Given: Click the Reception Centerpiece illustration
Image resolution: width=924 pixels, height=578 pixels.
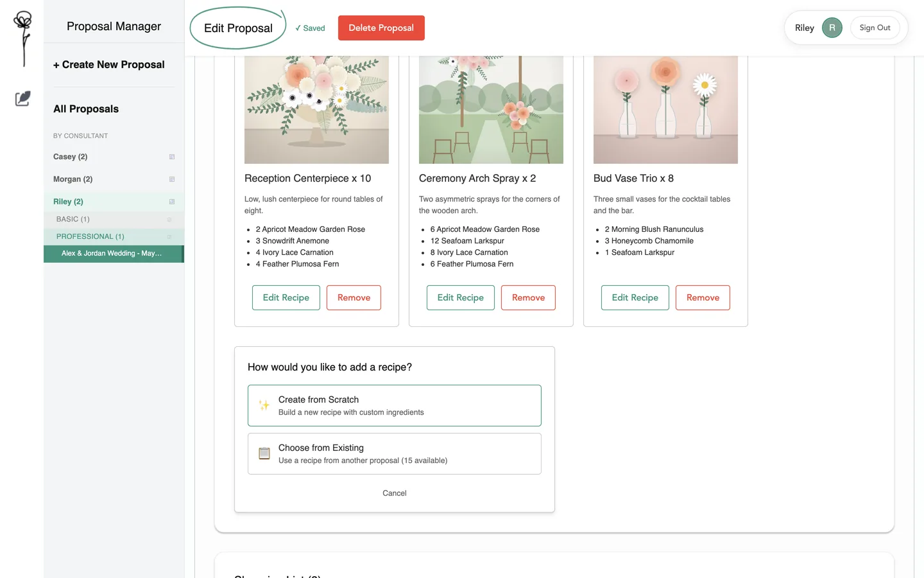Looking at the screenshot, I should [316, 109].
